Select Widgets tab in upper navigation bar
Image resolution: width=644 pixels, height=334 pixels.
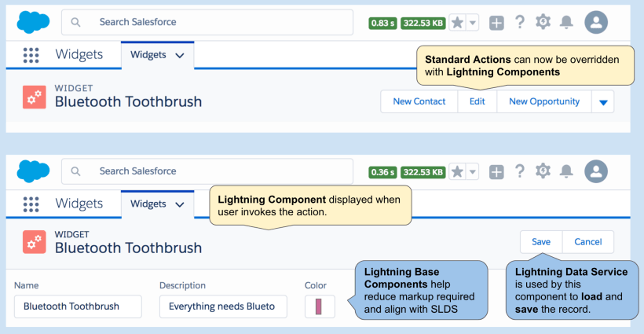(x=158, y=55)
